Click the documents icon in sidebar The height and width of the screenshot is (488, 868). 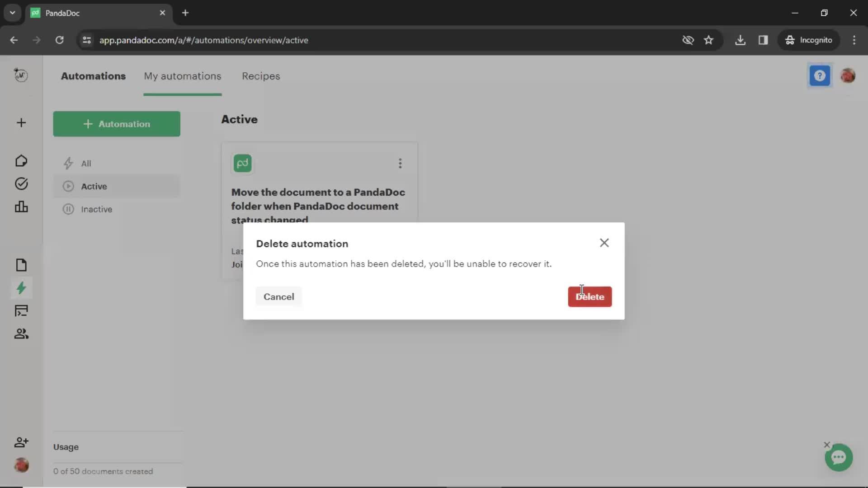point(21,264)
